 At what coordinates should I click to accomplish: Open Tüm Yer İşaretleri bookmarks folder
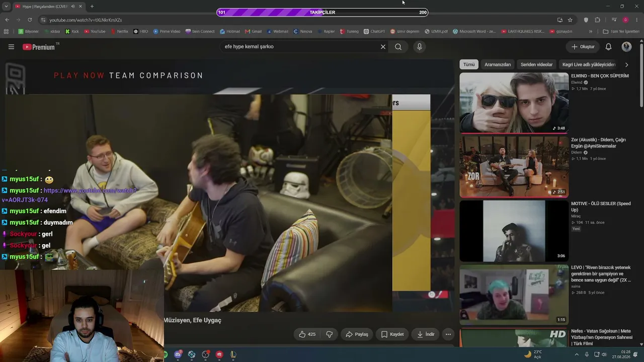coord(621,32)
